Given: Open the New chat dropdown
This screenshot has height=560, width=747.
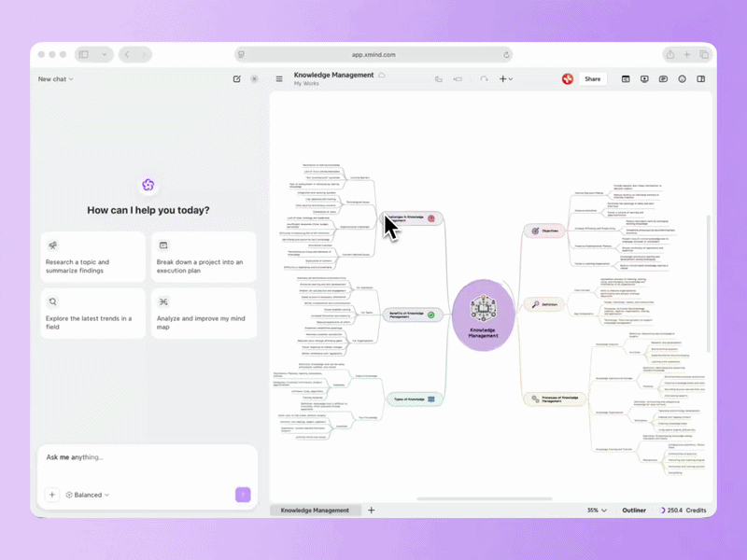Looking at the screenshot, I should tap(55, 79).
